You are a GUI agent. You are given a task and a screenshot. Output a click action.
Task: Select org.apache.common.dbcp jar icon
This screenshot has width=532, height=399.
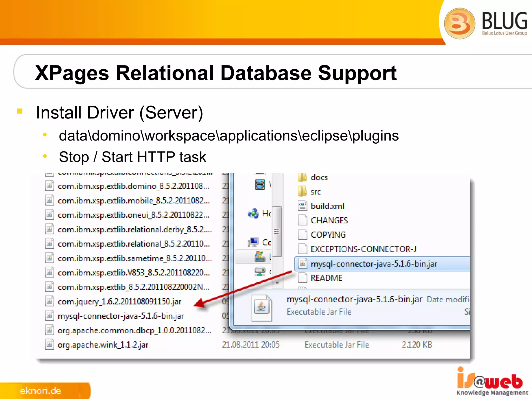tap(50, 330)
